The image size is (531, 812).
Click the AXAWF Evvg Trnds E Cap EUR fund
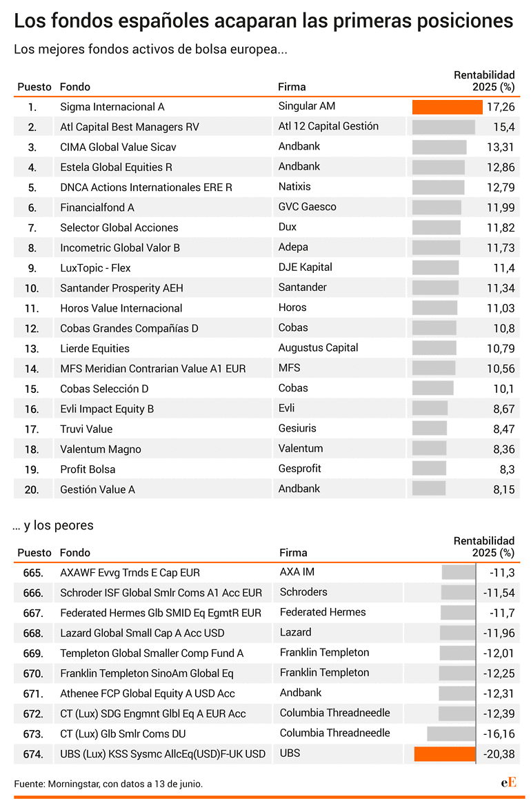pos(130,573)
